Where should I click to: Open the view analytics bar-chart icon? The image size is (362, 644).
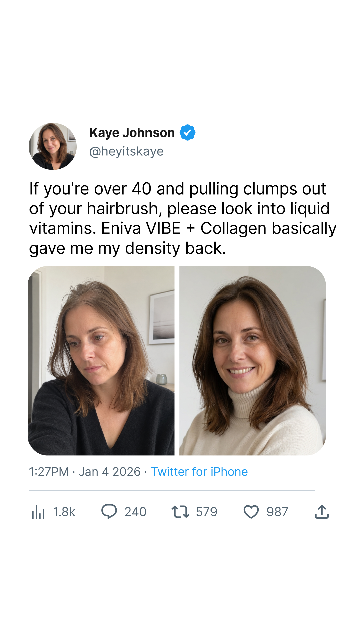point(38,512)
